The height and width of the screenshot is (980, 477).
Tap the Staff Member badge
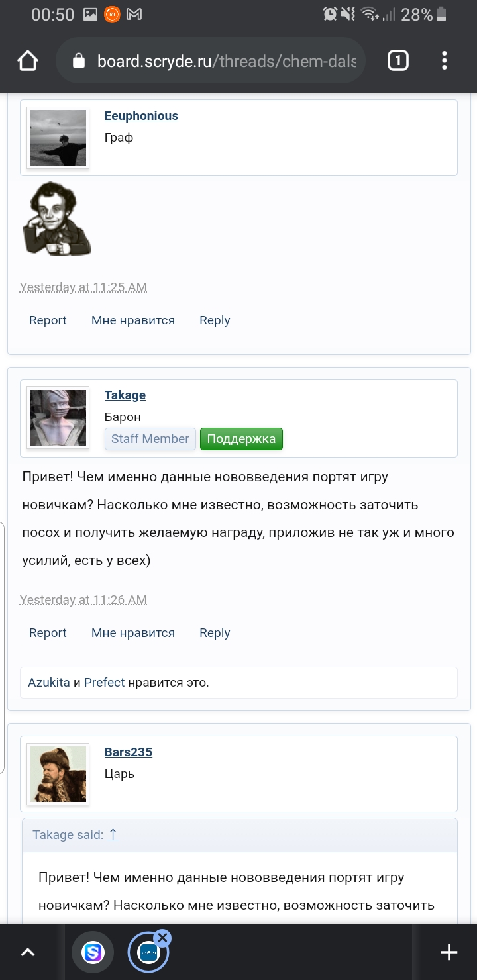coord(150,438)
